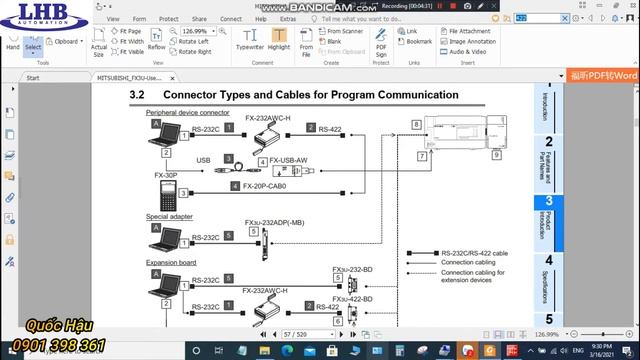This screenshot has height=360, width=640.
Task: Open the Attachments paperclip panel
Action: click(x=10, y=198)
